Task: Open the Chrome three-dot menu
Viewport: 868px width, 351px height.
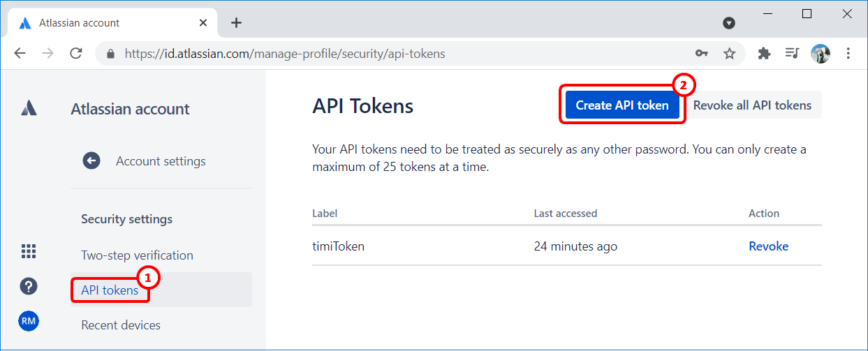Action: tap(848, 53)
